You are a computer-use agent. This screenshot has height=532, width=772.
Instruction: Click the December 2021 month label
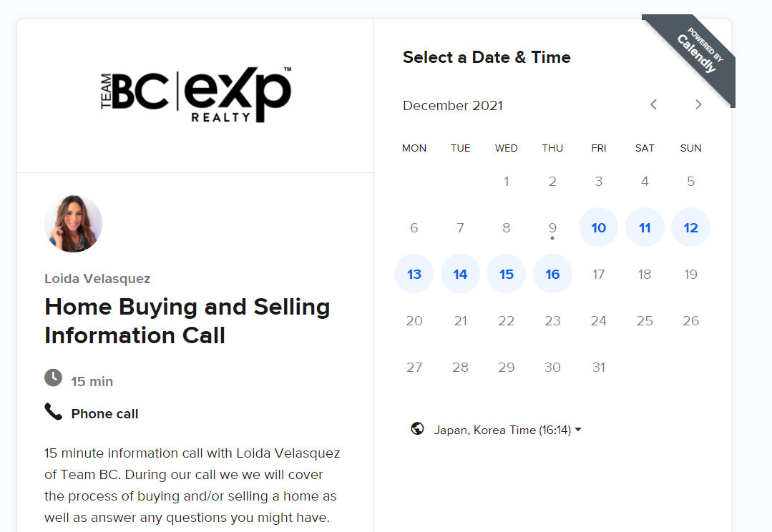(x=453, y=106)
